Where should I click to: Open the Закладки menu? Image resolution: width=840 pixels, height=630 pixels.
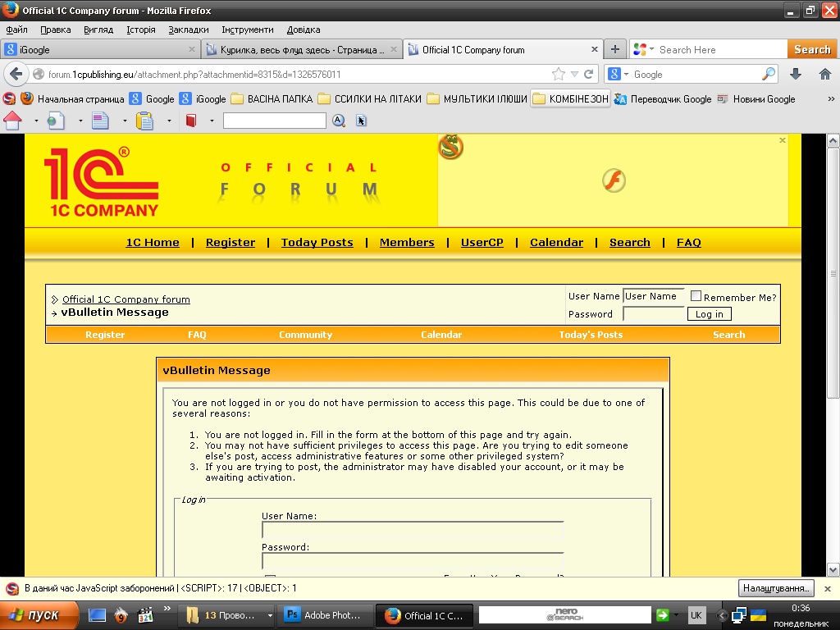(x=189, y=30)
